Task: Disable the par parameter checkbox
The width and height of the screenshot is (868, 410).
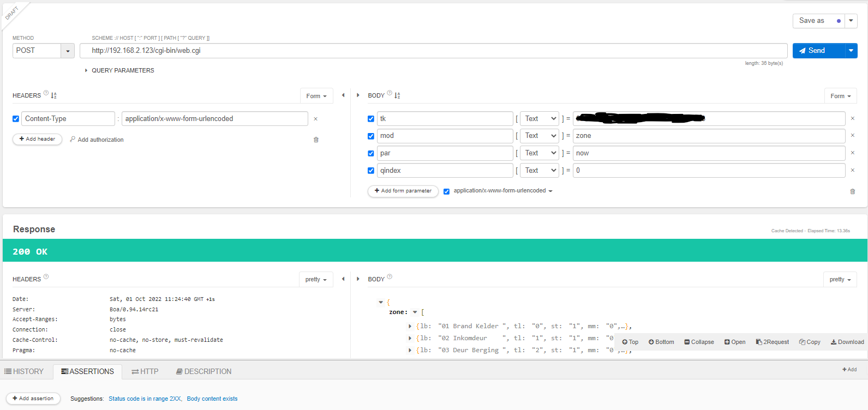Action: (x=371, y=154)
